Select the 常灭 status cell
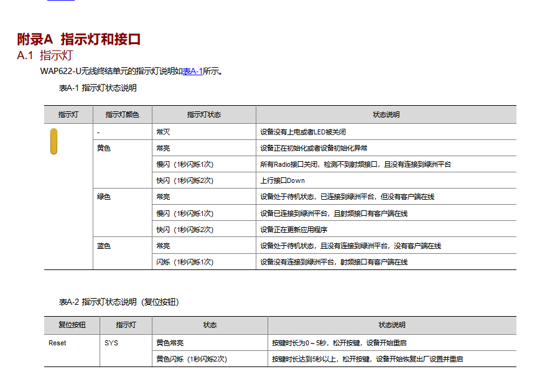The width and height of the screenshot is (555, 392). pos(204,132)
